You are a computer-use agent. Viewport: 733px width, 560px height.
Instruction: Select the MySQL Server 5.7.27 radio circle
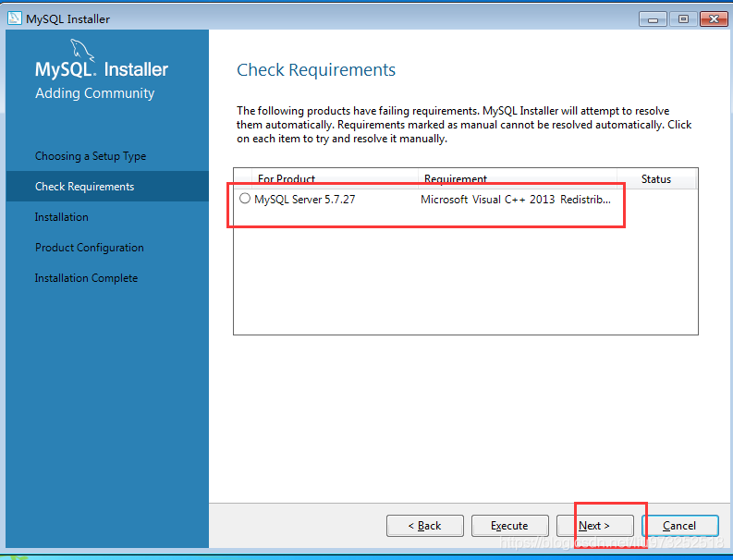(x=245, y=198)
